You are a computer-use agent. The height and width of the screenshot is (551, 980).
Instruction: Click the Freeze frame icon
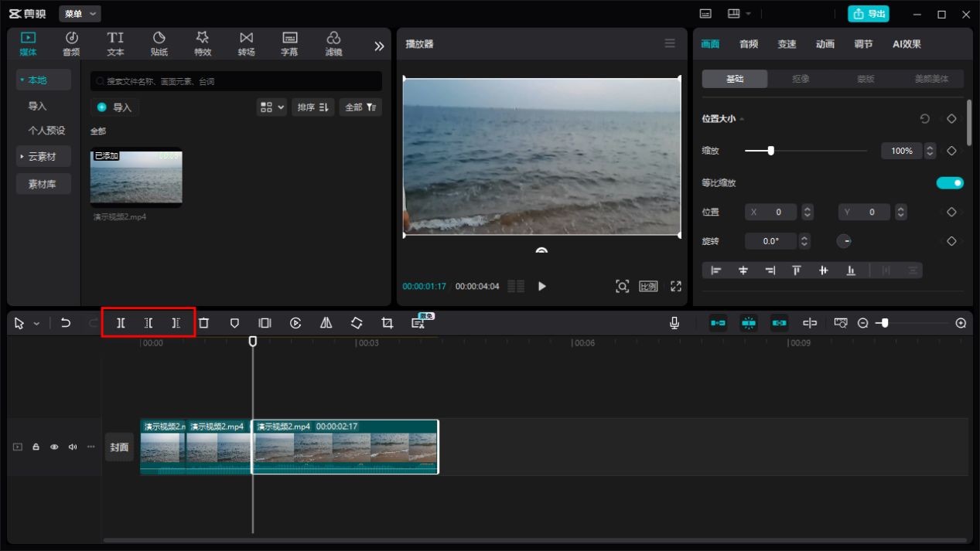265,323
